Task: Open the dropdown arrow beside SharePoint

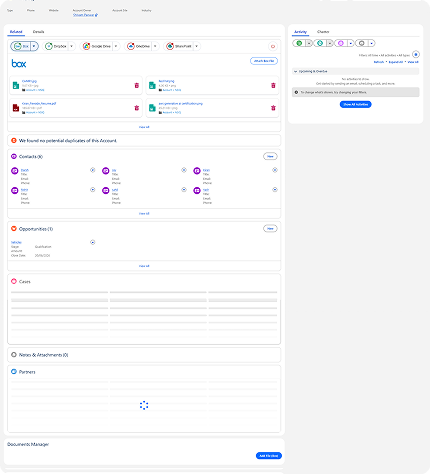Action: point(197,46)
